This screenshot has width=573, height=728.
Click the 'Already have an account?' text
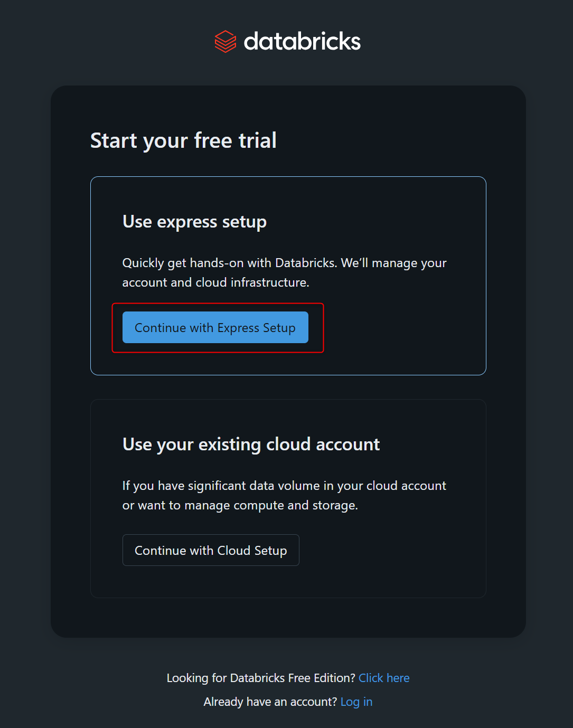[270, 702]
